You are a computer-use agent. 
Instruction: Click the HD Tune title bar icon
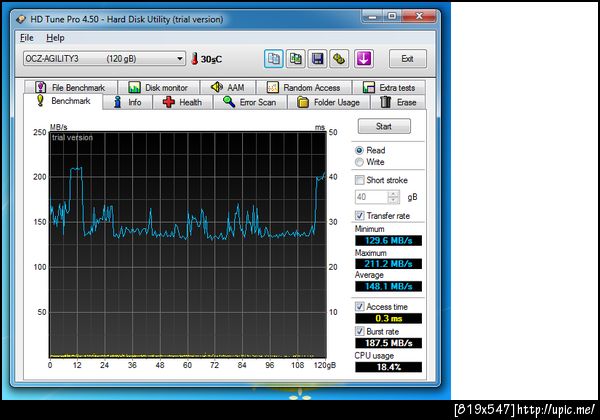pos(21,19)
